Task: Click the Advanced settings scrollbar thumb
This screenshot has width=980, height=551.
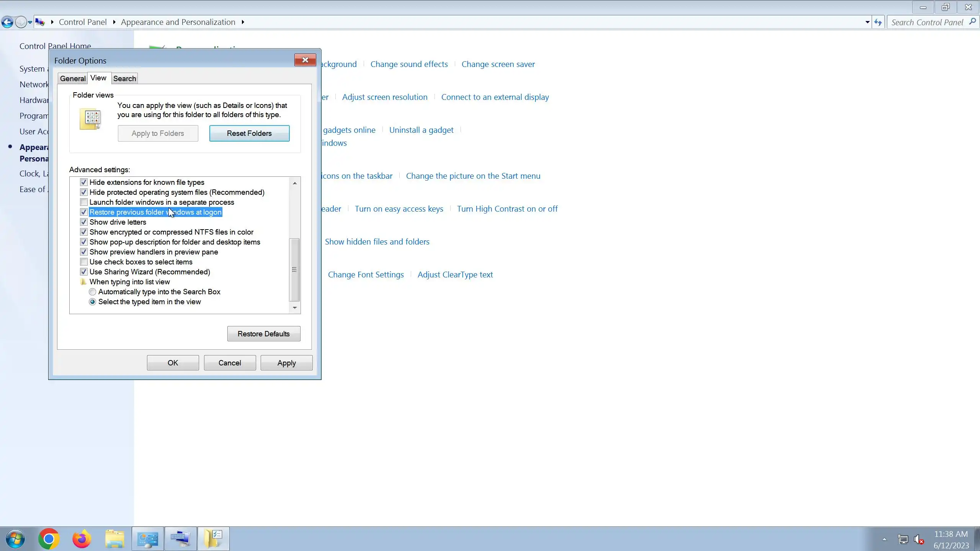Action: tap(294, 269)
